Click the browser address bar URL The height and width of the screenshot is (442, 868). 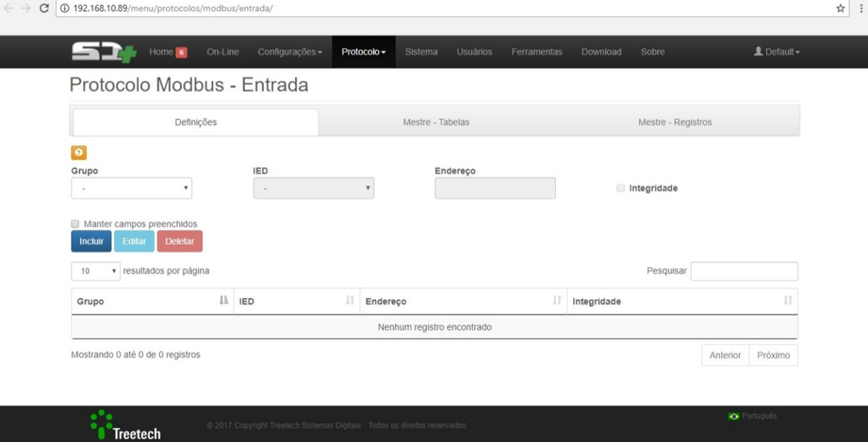173,8
